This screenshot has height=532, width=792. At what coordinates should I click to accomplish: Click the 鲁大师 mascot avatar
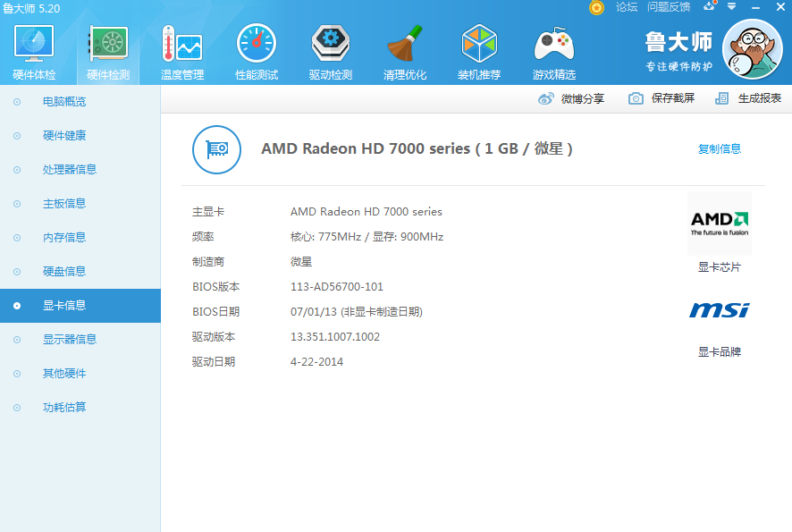tap(752, 49)
